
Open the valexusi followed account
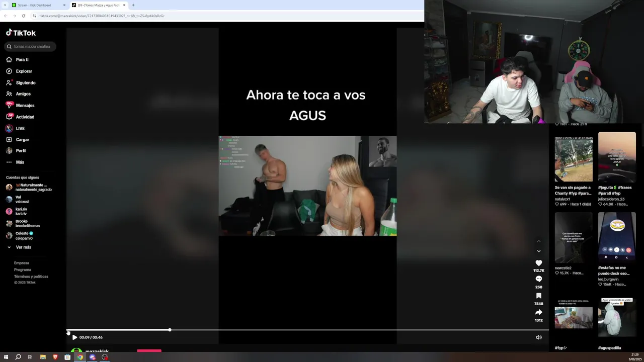[18, 199]
